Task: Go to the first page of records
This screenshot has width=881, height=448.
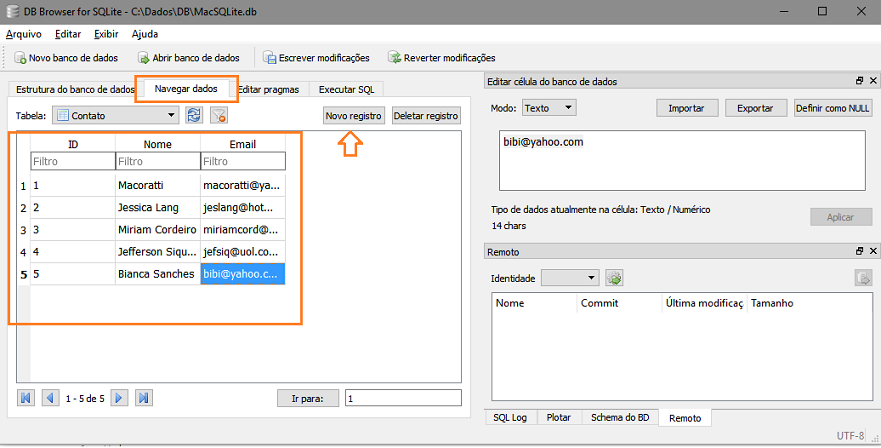Action: click(26, 398)
